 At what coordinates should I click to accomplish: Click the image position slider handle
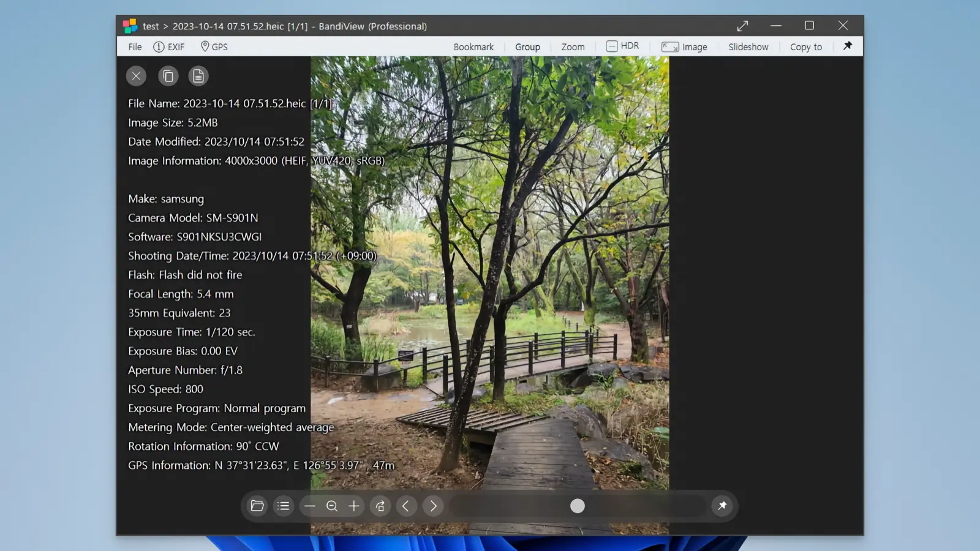[578, 506]
